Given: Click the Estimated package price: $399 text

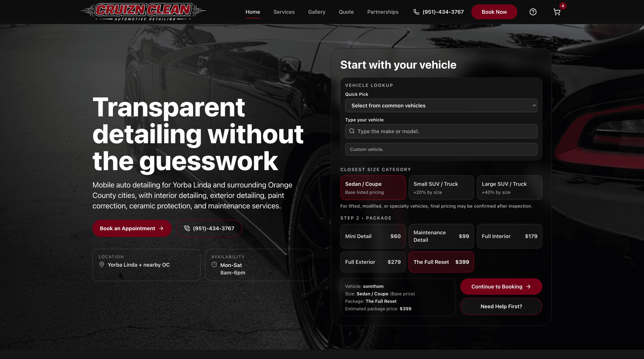Looking at the screenshot, I should click(378, 309).
